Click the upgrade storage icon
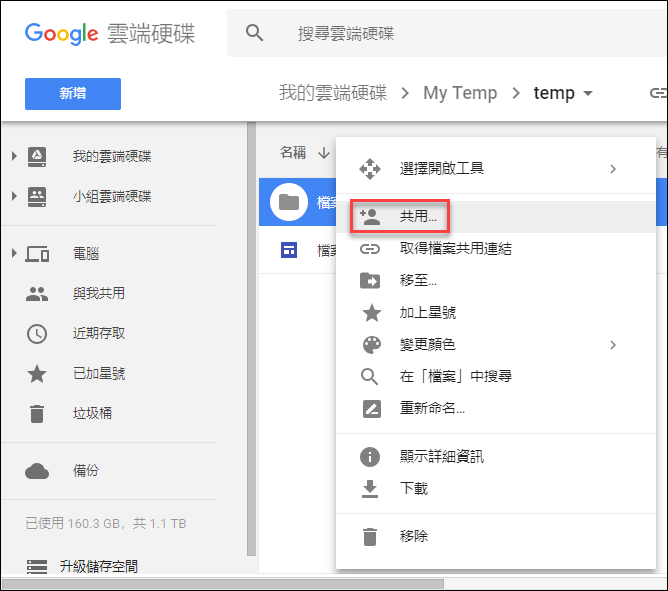The width and height of the screenshot is (668, 591). pos(37,567)
